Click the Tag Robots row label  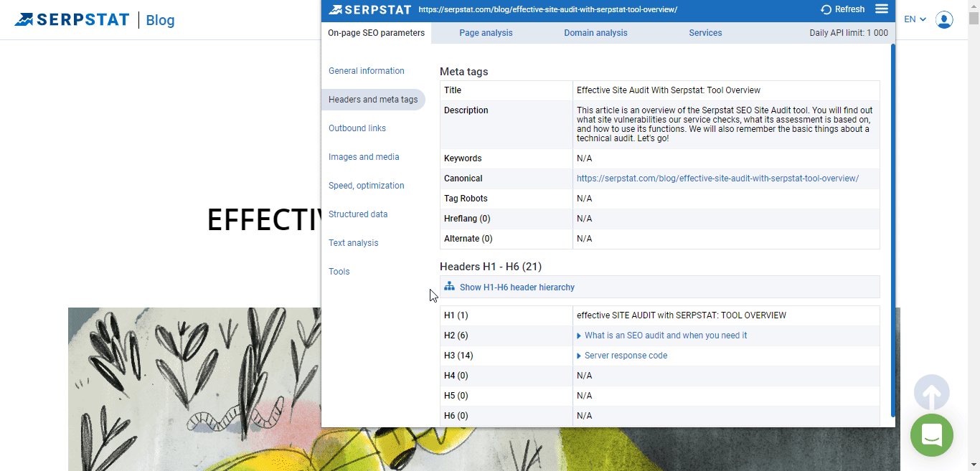click(466, 199)
